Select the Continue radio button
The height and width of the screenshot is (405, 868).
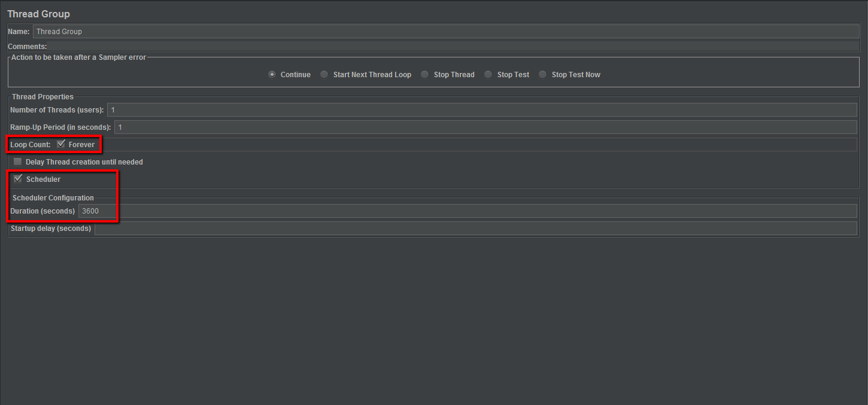click(x=272, y=75)
